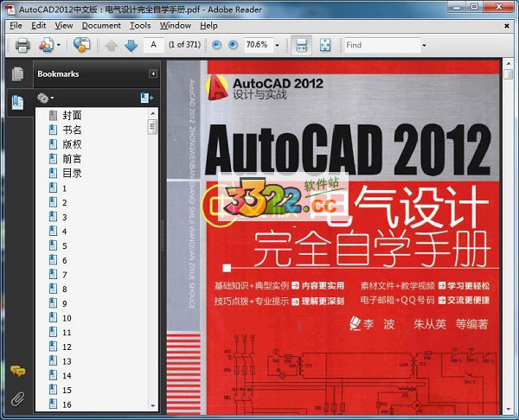This screenshot has height=420, width=519.
Task: Go to previous page with up arrow
Action: (x=112, y=45)
